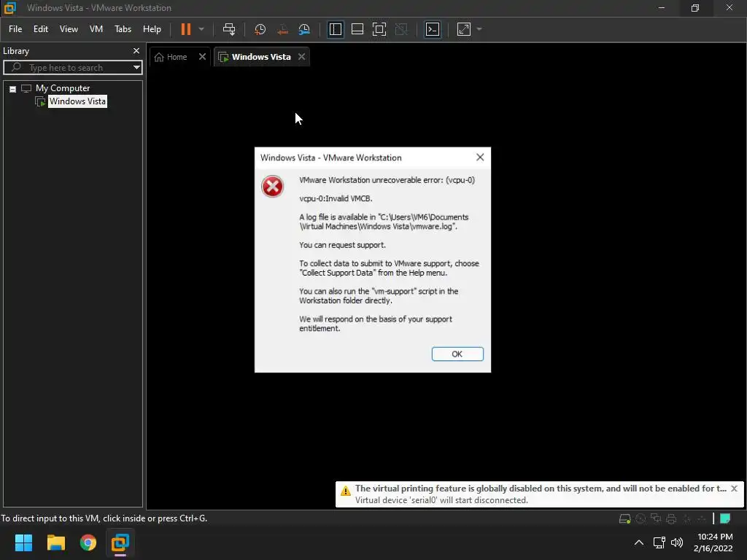Click the Suspend (pause) toolbar button
The height and width of the screenshot is (560, 747).
tap(186, 29)
